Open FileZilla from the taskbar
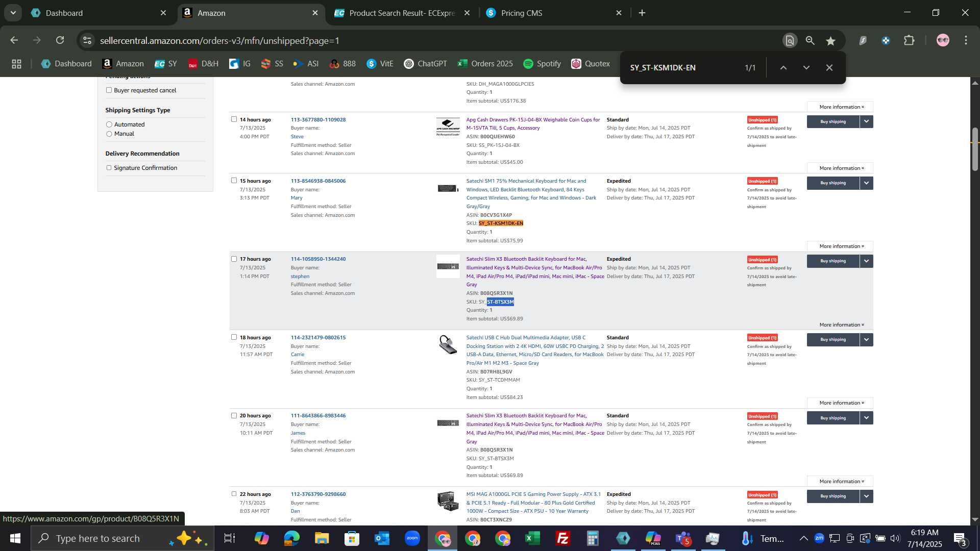Viewport: 980px width, 551px height. click(x=562, y=538)
